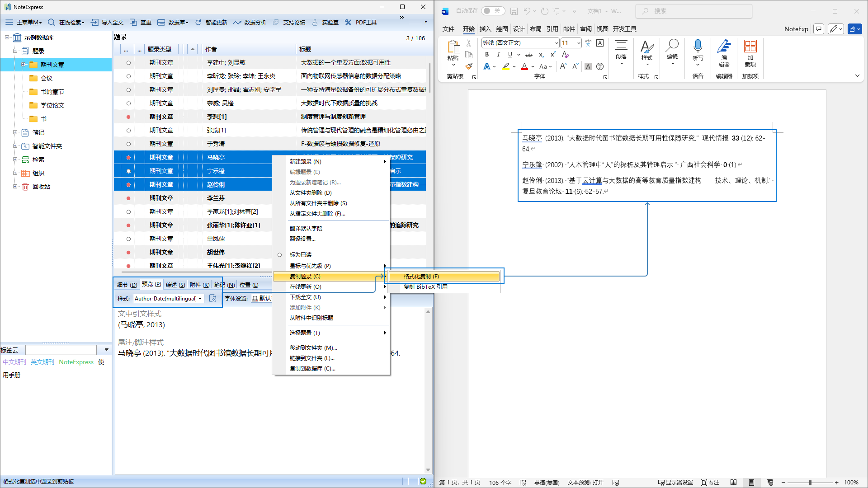Click the Word Editor pen icon
Screen dimensions: 868x488
point(724,46)
